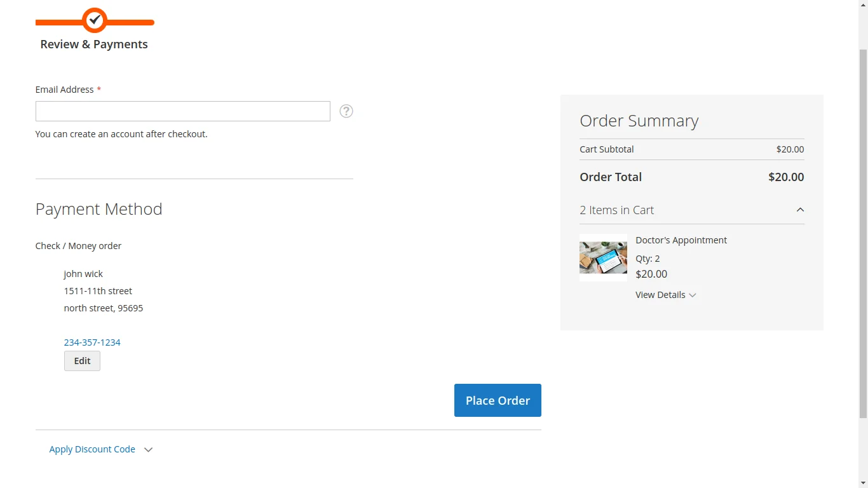Open the View Details section for the appointment
Screen dimensions: 868x488
click(x=661, y=295)
